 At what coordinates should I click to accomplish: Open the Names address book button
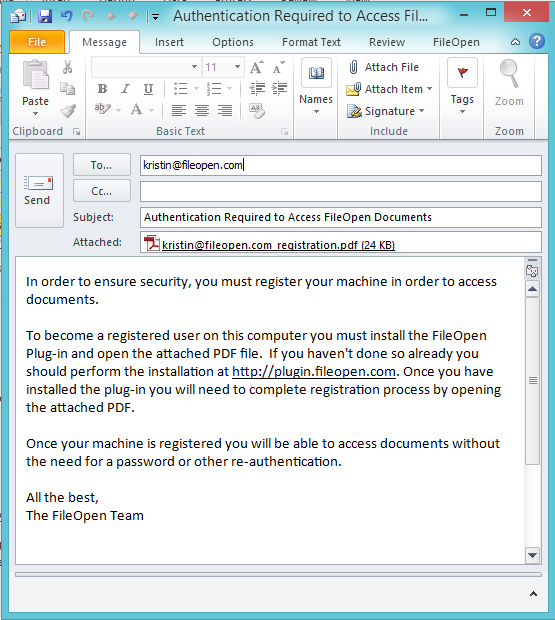coord(316,87)
